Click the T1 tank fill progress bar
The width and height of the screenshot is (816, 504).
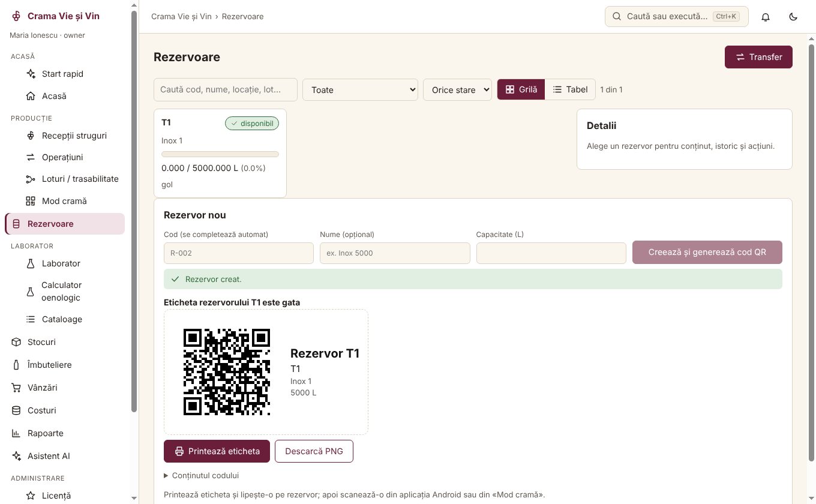click(220, 154)
